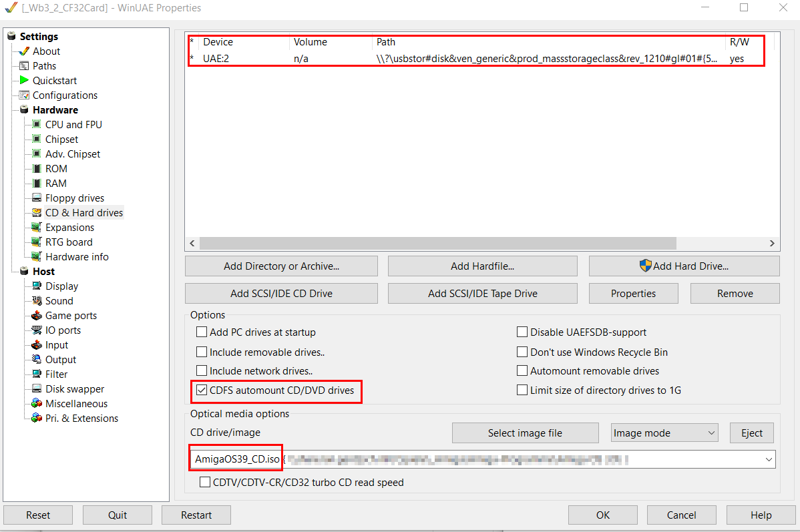
Task: Open the Image mode dropdown
Action: click(x=664, y=433)
